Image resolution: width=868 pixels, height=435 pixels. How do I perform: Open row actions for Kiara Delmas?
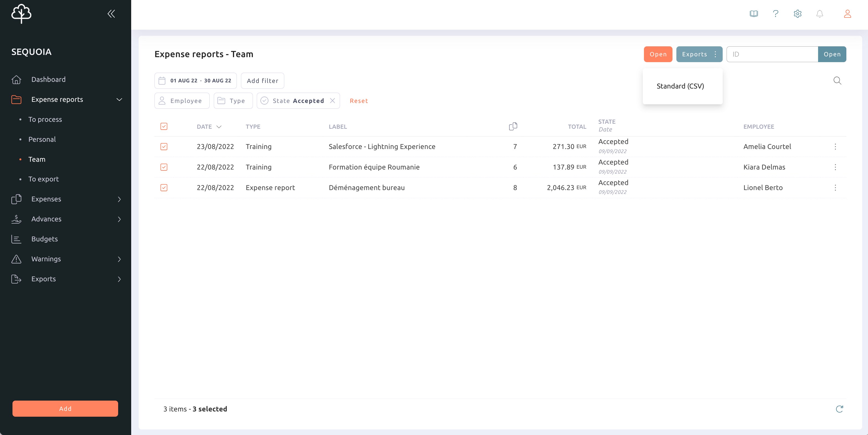835,167
